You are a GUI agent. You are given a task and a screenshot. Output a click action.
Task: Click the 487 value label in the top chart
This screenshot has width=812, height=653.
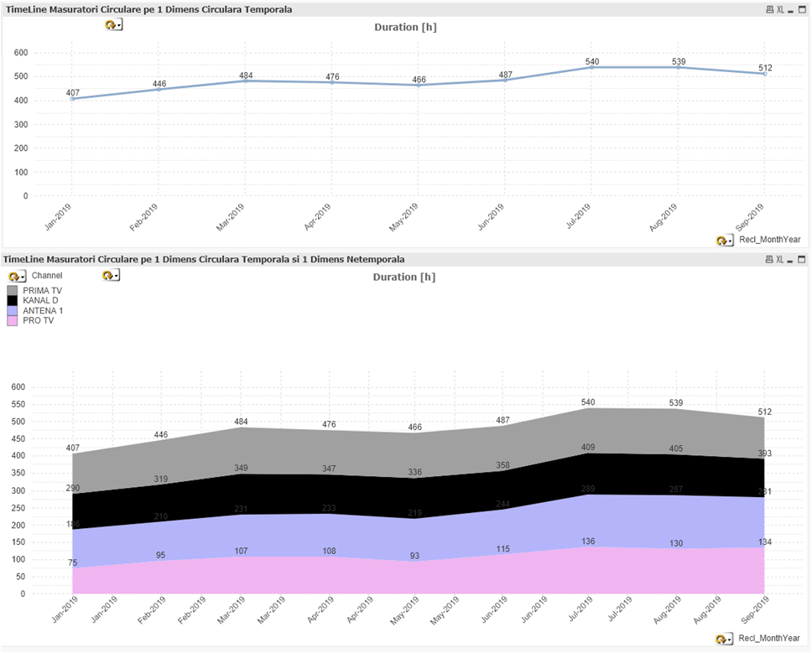[506, 75]
